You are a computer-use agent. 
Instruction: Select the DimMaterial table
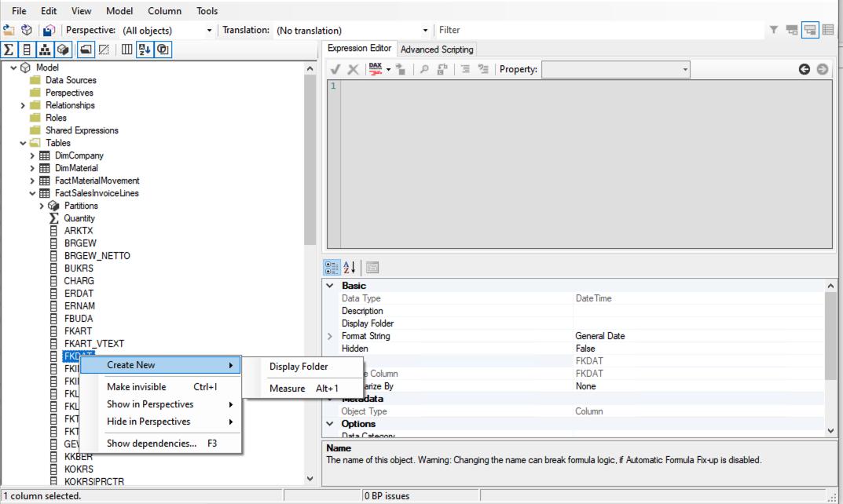[75, 168]
